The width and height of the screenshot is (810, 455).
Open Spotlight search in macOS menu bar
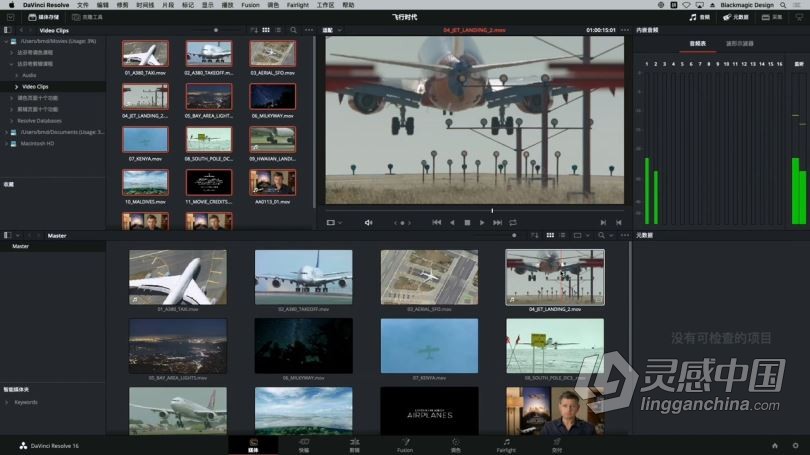pos(783,5)
